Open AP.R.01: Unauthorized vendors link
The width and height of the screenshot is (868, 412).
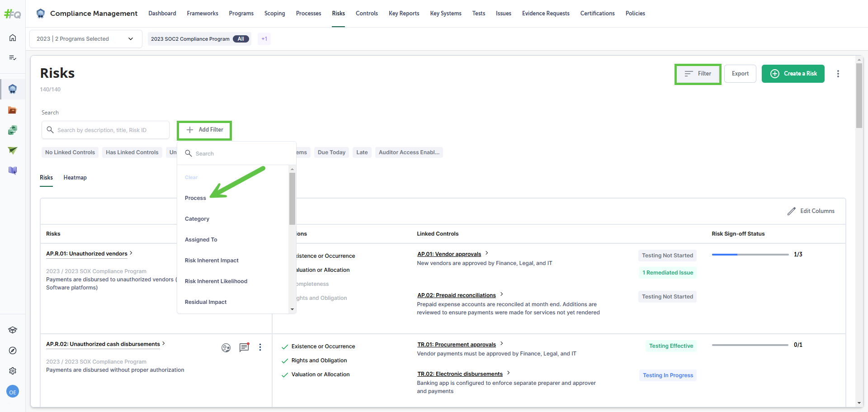click(x=87, y=254)
